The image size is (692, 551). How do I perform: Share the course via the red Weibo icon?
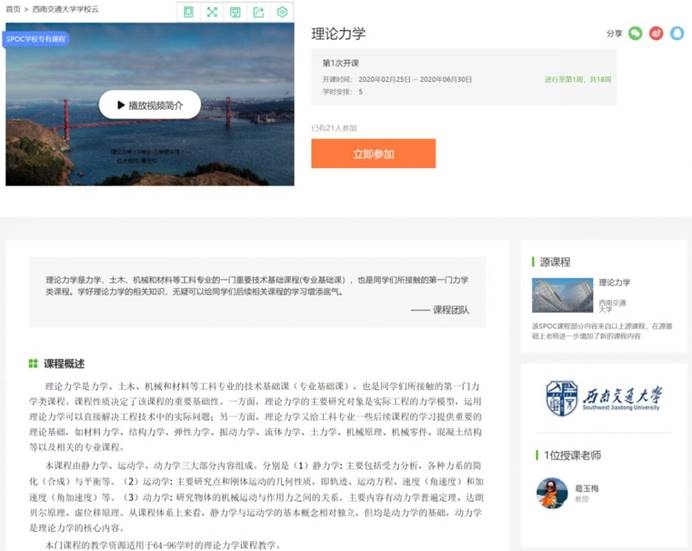pos(656,32)
